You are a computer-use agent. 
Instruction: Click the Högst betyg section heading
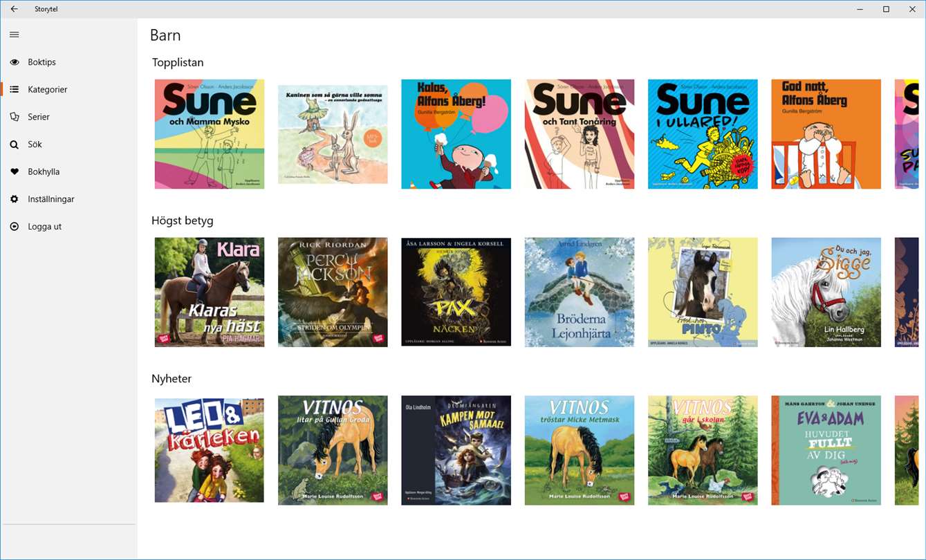point(183,221)
